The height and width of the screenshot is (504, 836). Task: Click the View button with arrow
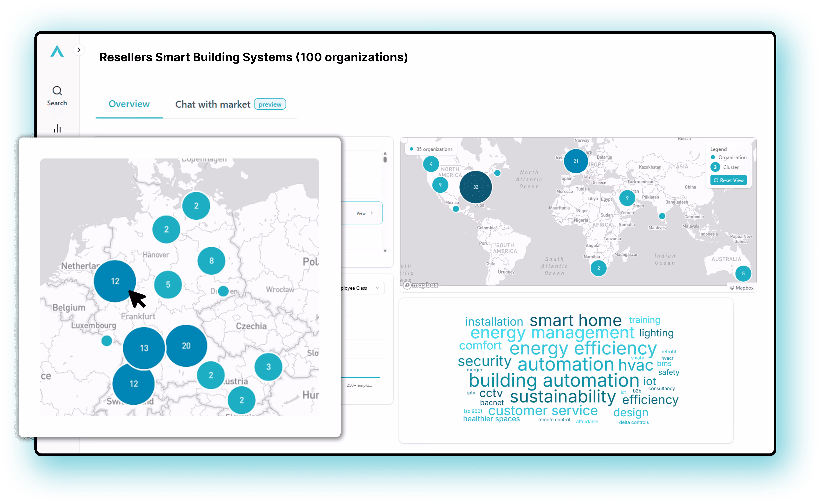pos(365,213)
